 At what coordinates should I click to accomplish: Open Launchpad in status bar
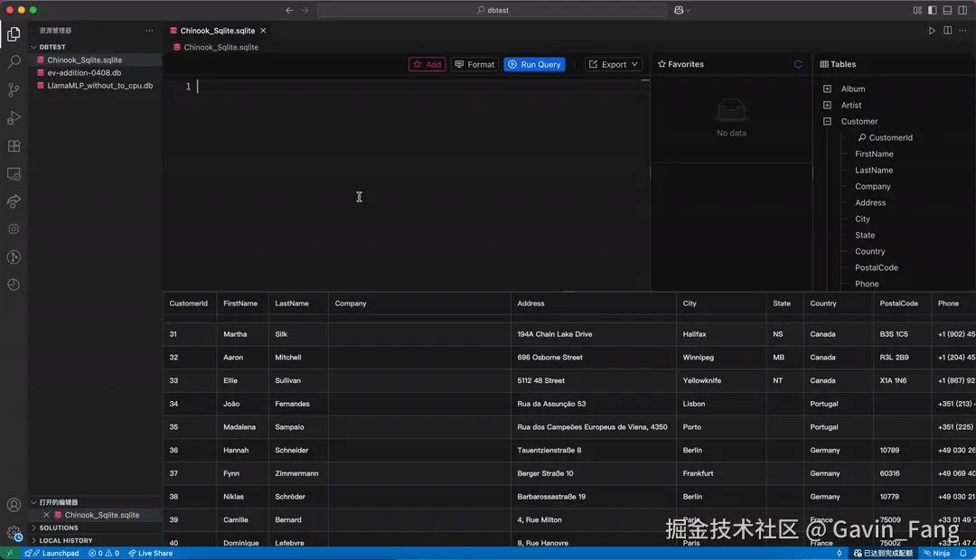(x=52, y=553)
